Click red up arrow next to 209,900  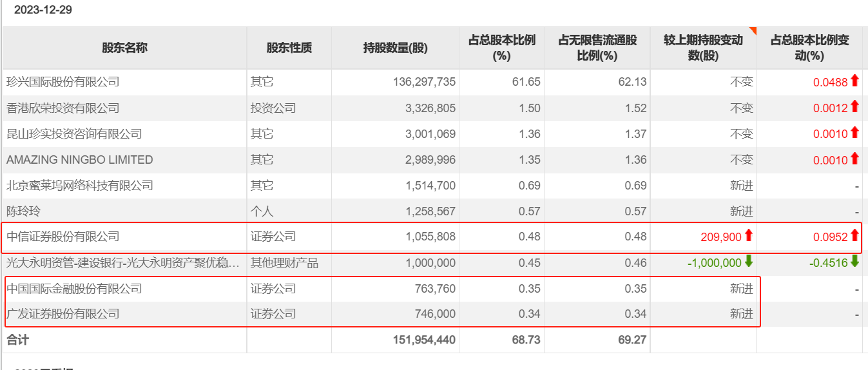pos(748,236)
